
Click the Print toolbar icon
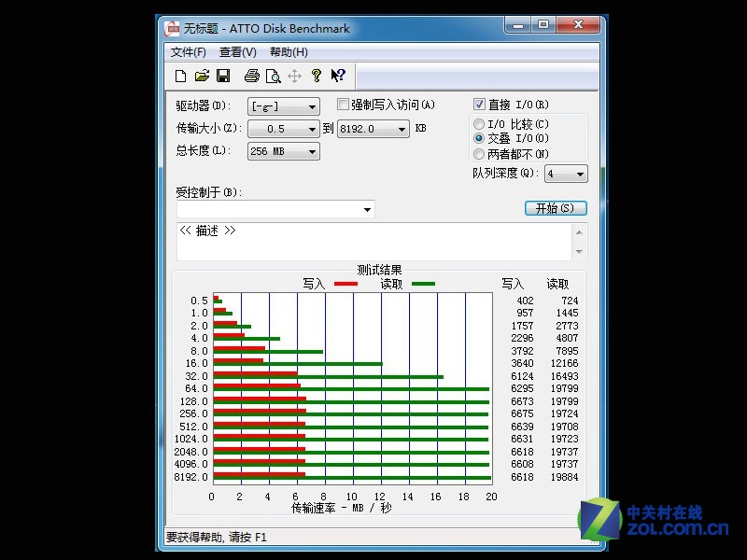point(251,76)
